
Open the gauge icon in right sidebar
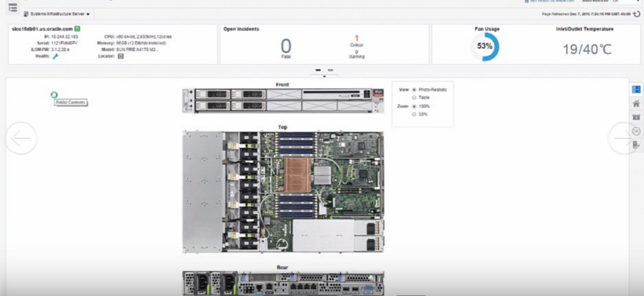click(x=636, y=131)
